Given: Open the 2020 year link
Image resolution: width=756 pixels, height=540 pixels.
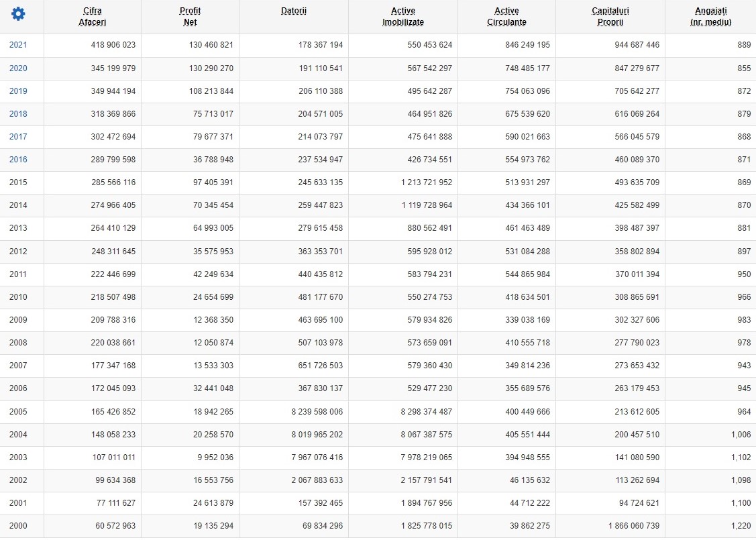Looking at the screenshot, I should (x=18, y=68).
